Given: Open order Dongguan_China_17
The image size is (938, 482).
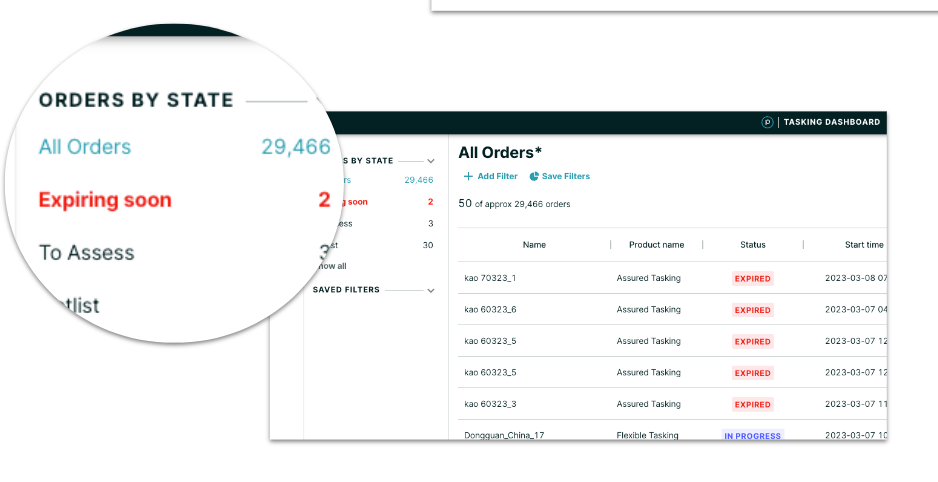Looking at the screenshot, I should 504,435.
